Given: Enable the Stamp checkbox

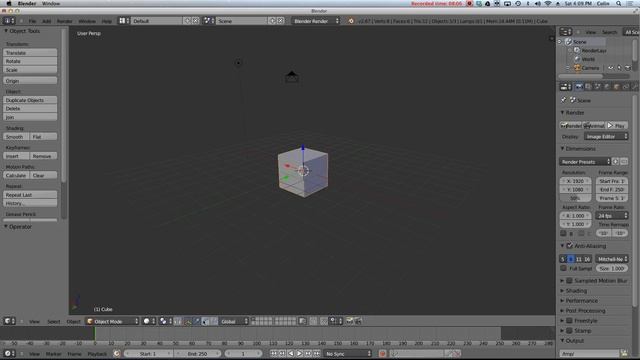Looking at the screenshot, I should coord(569,330).
